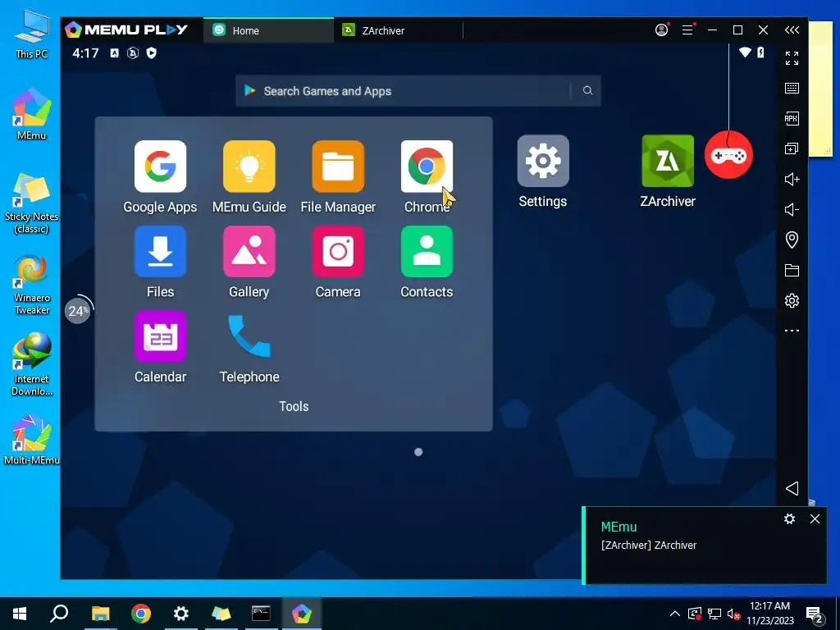This screenshot has height=630, width=840.
Task: Open the Windows Start menu
Action: click(x=20, y=614)
